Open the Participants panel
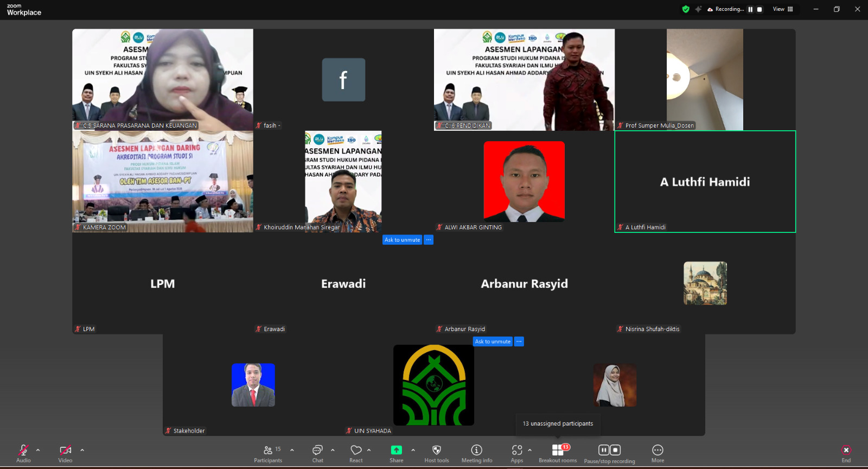Image resolution: width=868 pixels, height=469 pixels. click(268, 453)
